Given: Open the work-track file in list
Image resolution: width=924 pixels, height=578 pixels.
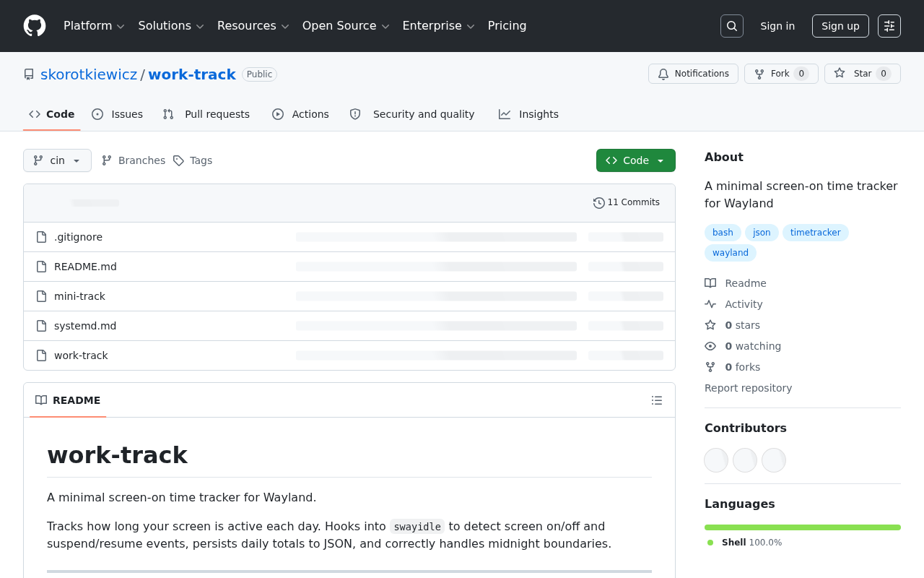Looking at the screenshot, I should 81,355.
